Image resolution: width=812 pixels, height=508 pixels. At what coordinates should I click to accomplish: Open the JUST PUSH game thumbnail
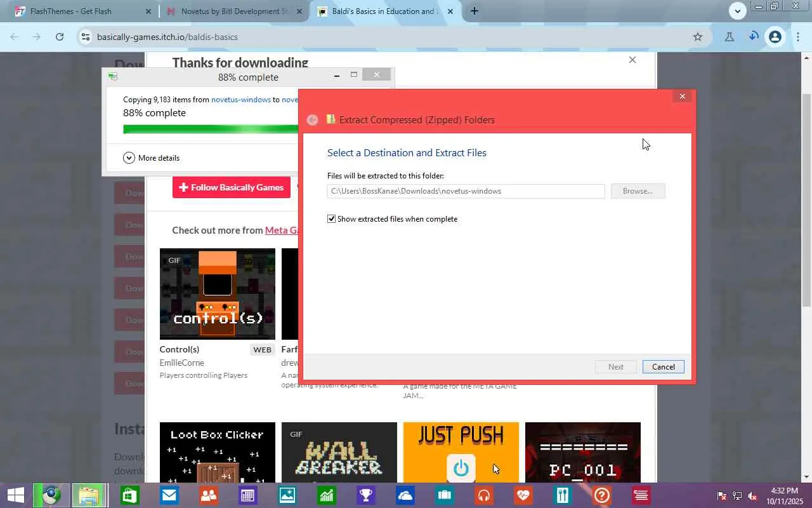461,452
